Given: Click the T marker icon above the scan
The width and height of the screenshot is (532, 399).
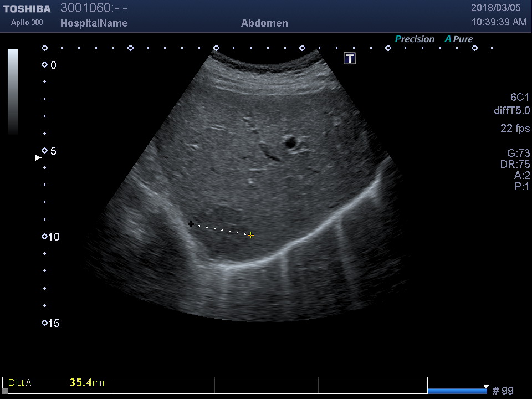Looking at the screenshot, I should (350, 58).
